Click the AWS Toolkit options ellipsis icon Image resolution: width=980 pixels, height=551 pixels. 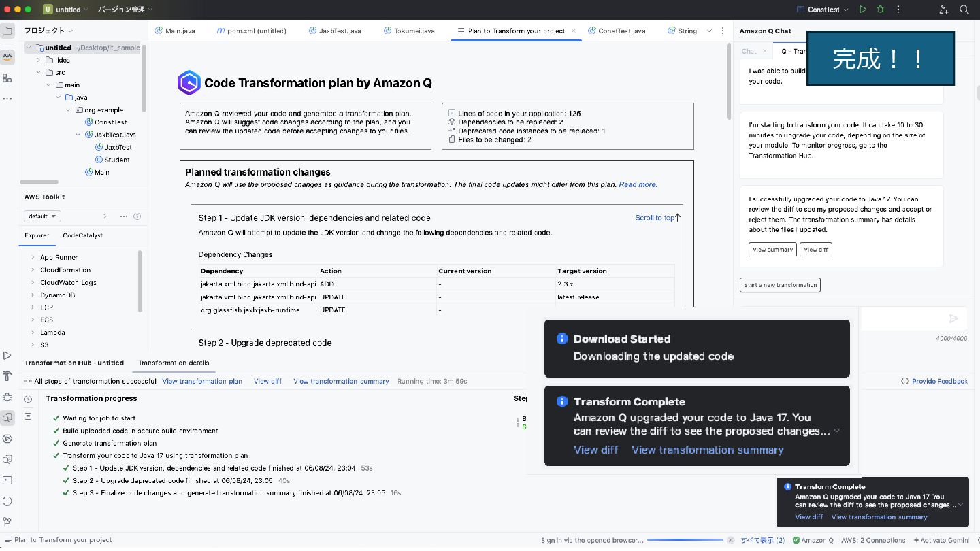click(123, 216)
